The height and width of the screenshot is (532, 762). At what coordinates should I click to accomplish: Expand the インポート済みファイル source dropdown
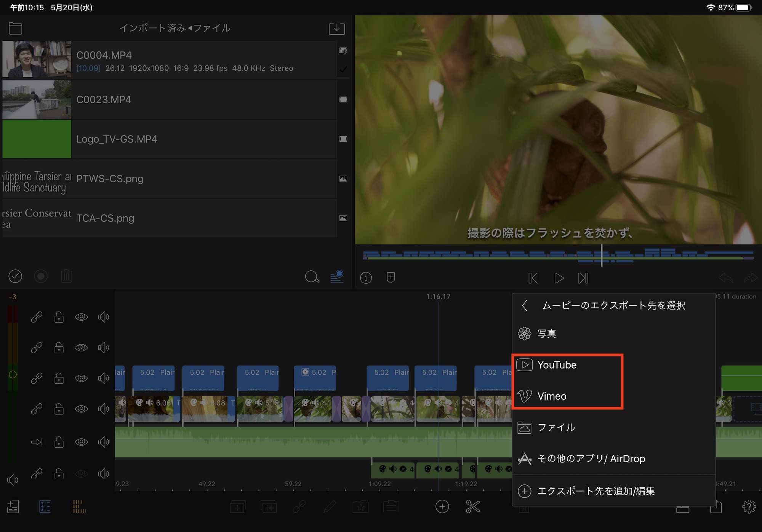point(175,28)
